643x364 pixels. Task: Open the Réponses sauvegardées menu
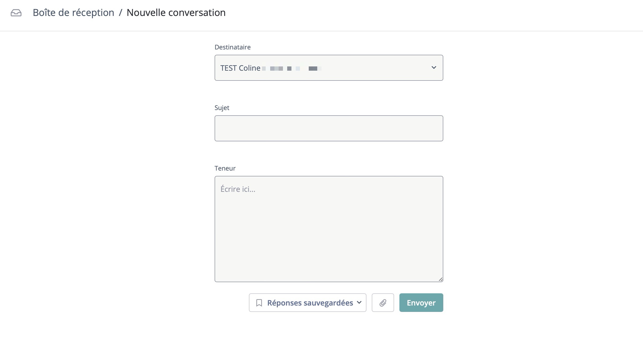point(310,303)
